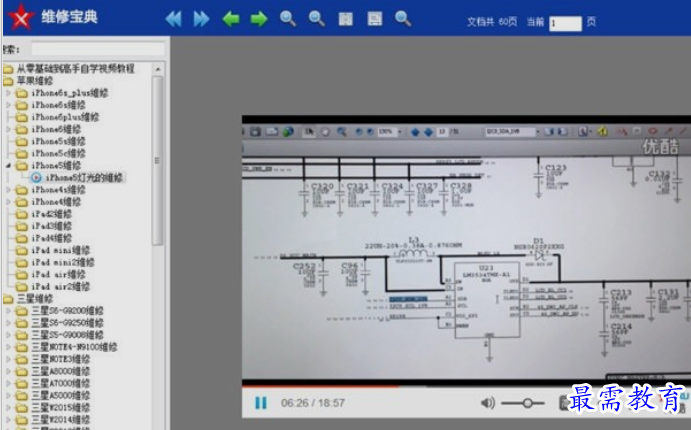
Task: Expand the iPhone4维修 folder arrow
Action: pos(8,202)
